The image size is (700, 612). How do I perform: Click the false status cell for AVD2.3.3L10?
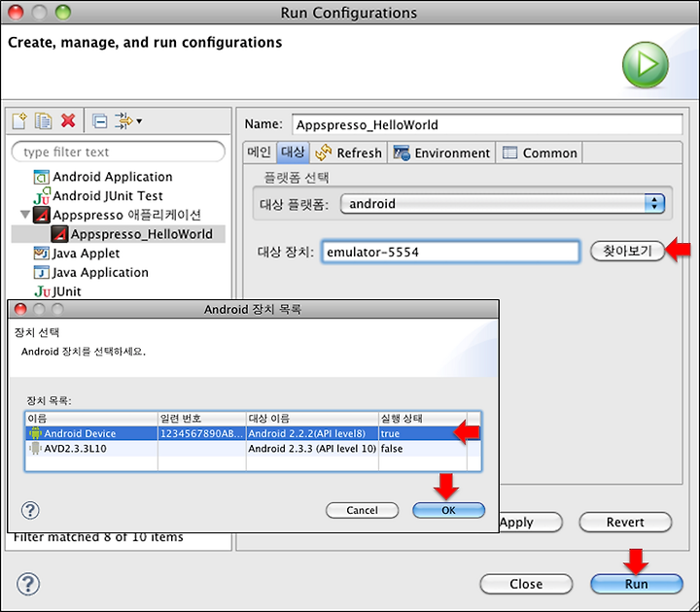pos(423,449)
